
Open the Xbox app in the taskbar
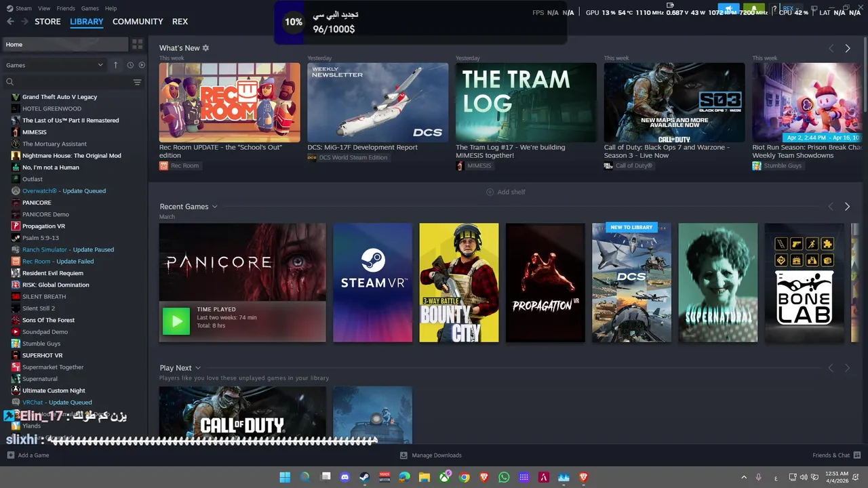click(444, 477)
